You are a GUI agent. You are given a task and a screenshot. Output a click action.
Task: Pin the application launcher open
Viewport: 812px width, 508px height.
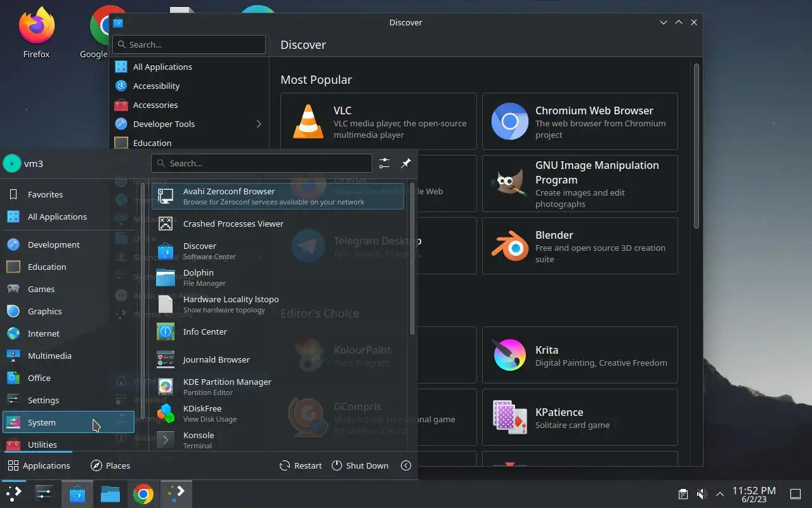click(406, 163)
